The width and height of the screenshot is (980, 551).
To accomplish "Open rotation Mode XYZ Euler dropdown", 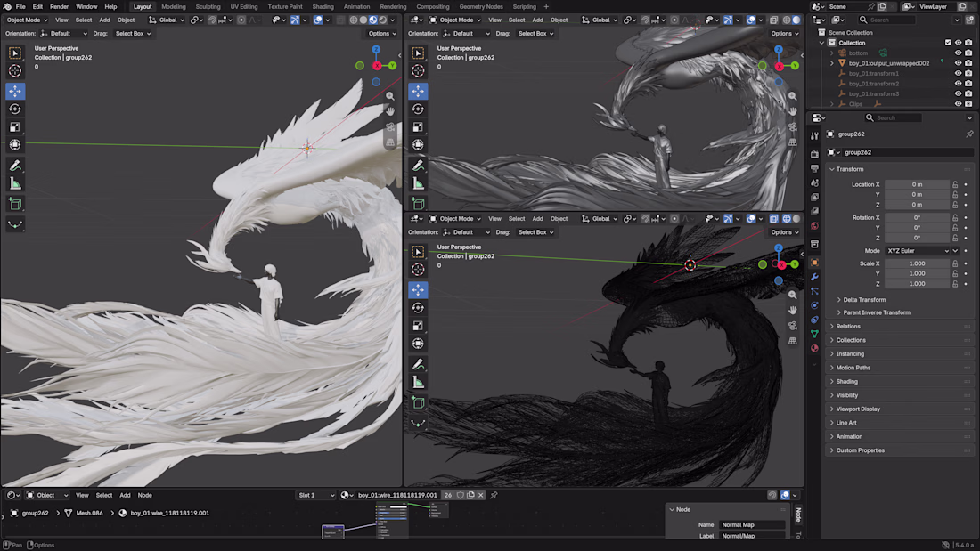I will pyautogui.click(x=922, y=251).
